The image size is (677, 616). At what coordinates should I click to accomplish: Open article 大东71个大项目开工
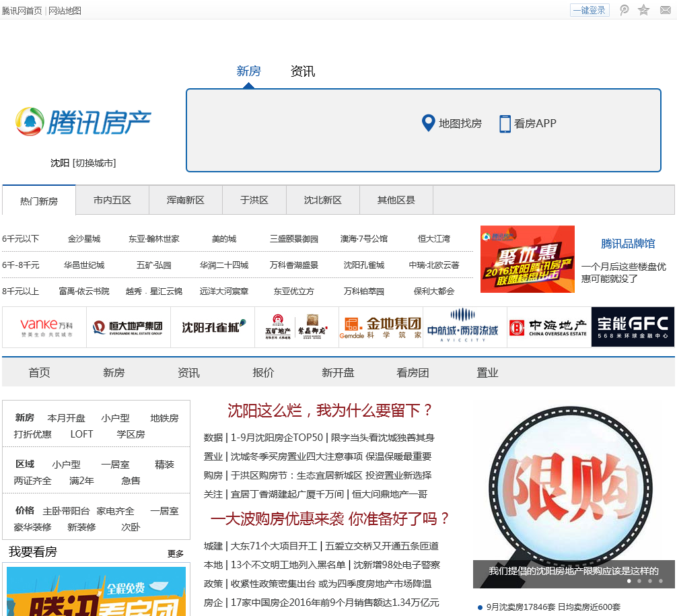[x=274, y=546]
